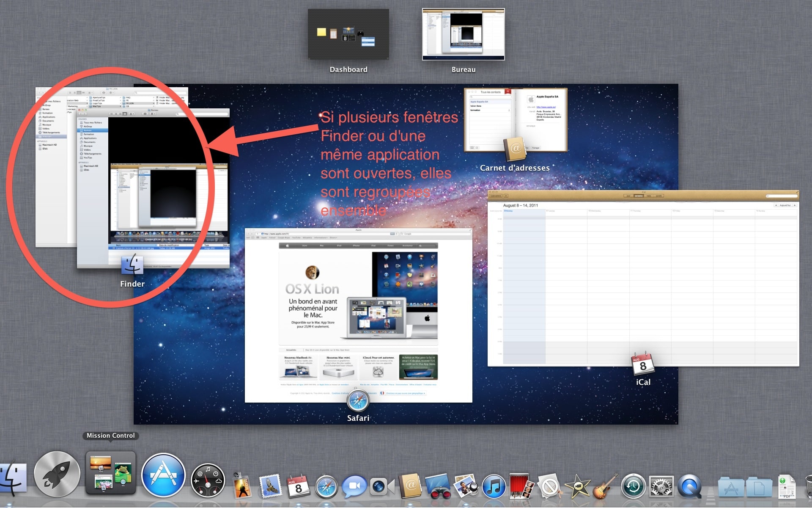Switch to the Dashboard space thumbnail
The height and width of the screenshot is (508, 812).
click(x=348, y=34)
